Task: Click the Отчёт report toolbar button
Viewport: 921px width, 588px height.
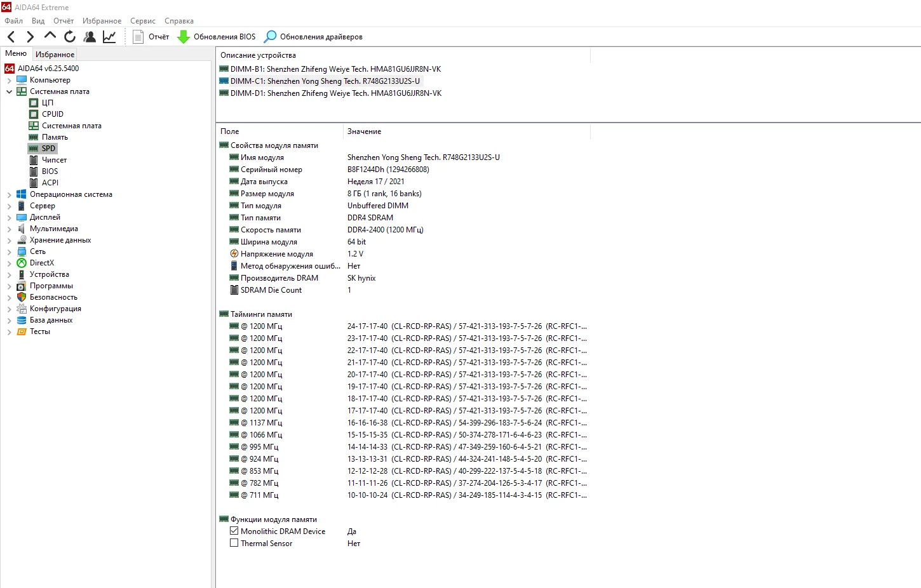Action: pyautogui.click(x=151, y=37)
